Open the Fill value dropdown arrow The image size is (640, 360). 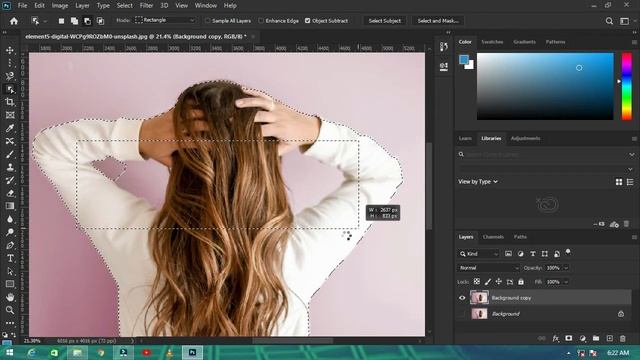tap(566, 282)
